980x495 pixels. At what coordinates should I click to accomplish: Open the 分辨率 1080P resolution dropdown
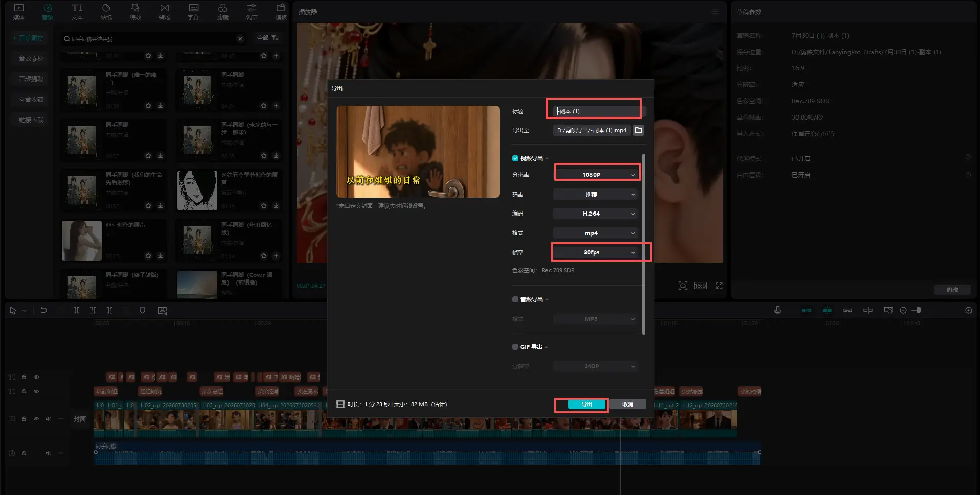coord(596,175)
